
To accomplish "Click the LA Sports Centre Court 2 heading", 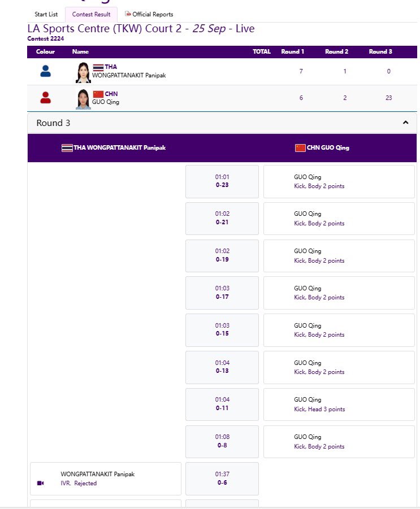I will click(141, 29).
